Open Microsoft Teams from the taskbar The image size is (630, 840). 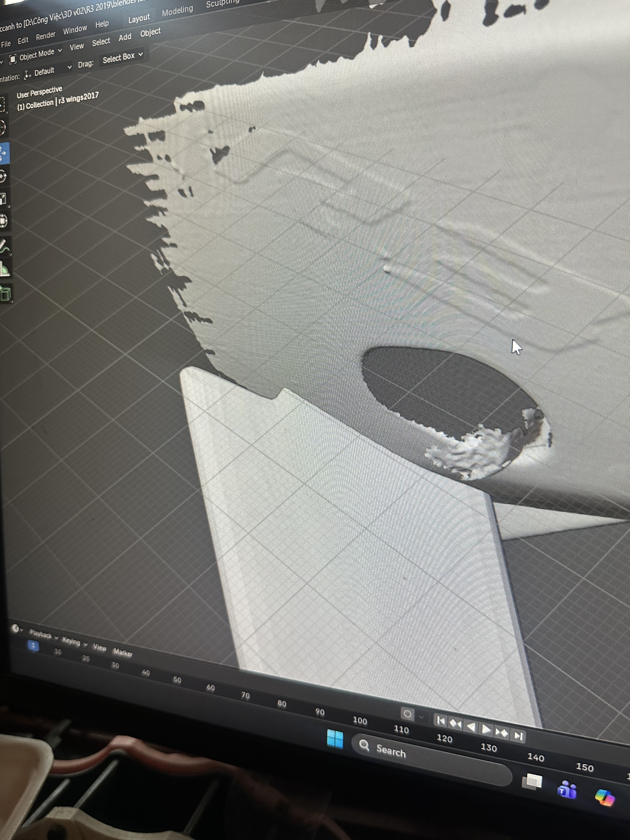tap(567, 790)
